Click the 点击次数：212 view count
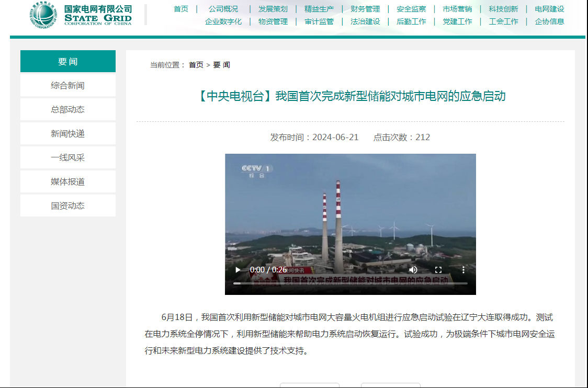Viewport: 588px width, 388px height. pos(402,137)
